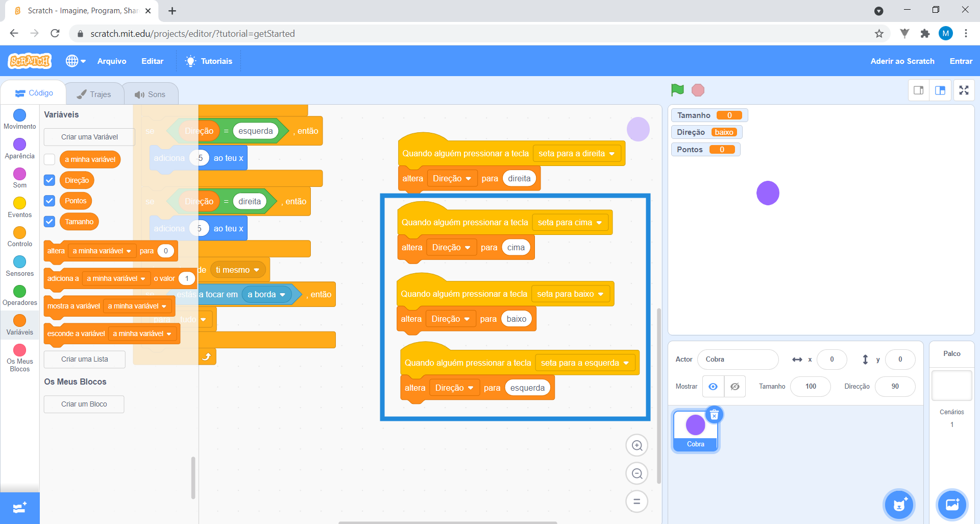
Task: Click the block palette scrollbar
Action: (193, 478)
